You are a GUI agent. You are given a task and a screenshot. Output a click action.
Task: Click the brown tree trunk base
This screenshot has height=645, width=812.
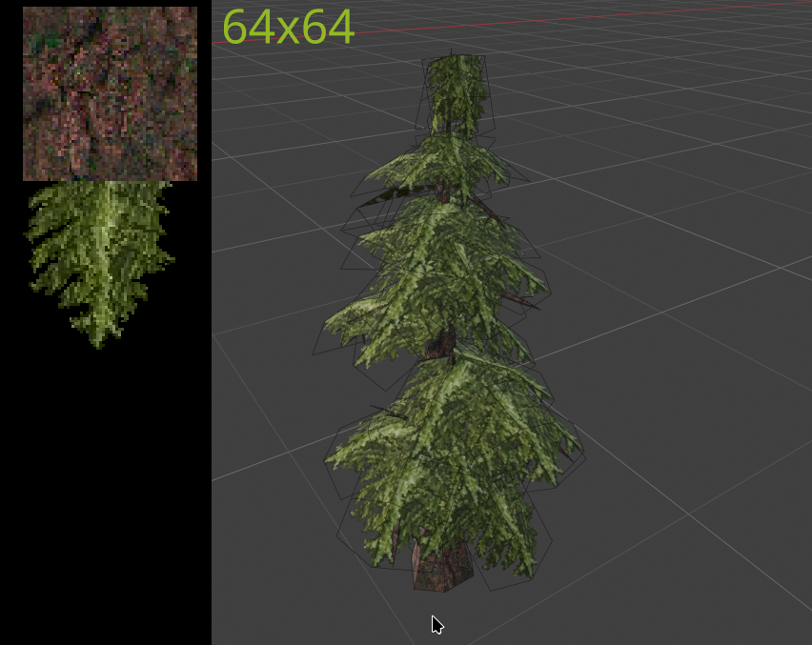443,566
